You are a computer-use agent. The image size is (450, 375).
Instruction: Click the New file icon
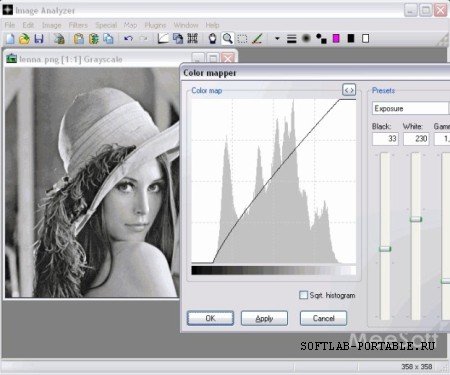point(10,39)
